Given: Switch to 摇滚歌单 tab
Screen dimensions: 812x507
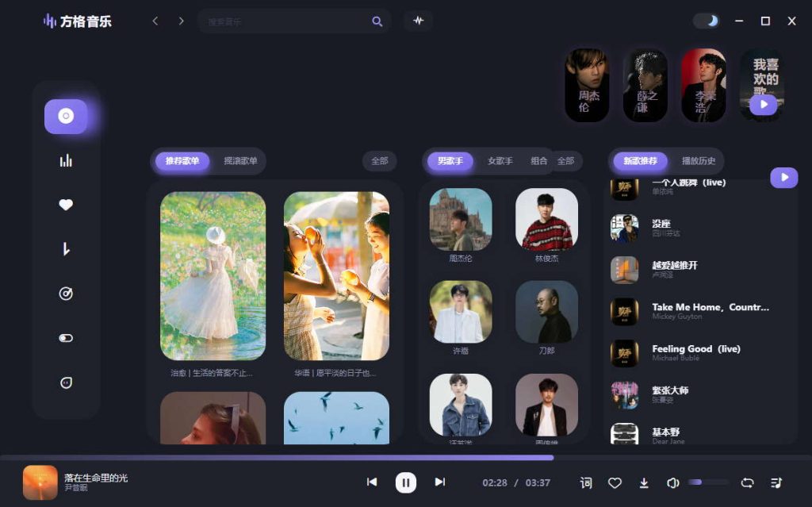Looking at the screenshot, I should point(240,161).
